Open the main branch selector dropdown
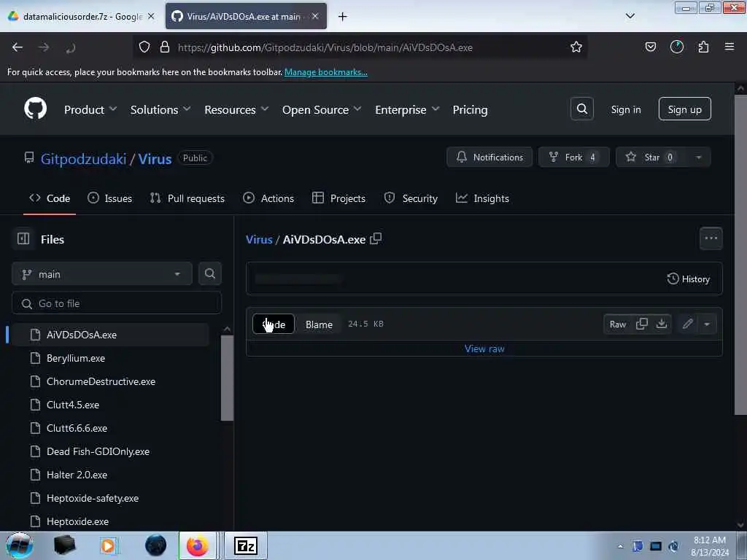The image size is (747, 560). [x=102, y=274]
